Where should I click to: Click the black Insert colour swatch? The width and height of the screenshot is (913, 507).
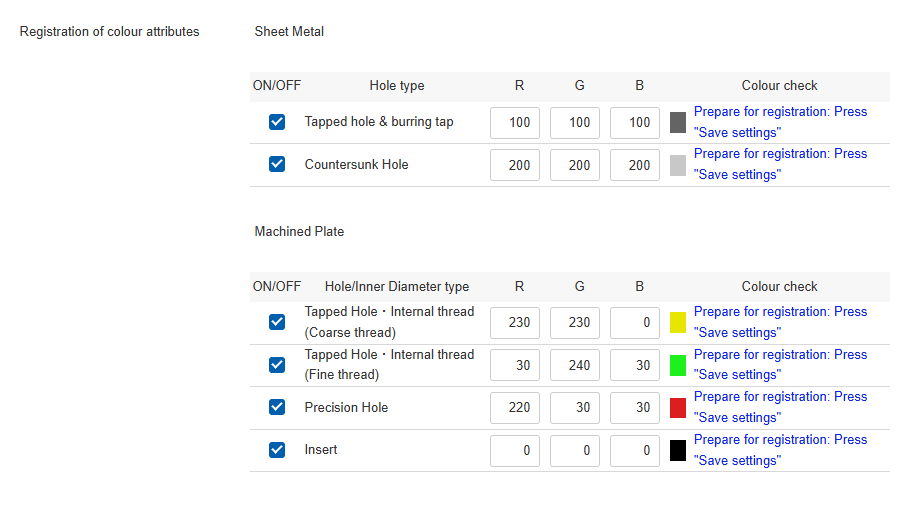678,451
